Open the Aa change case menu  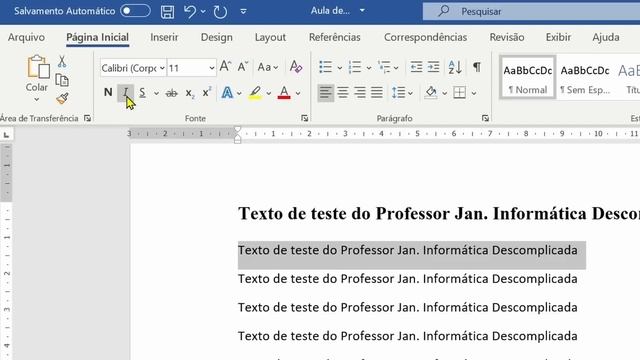pyautogui.click(x=268, y=67)
